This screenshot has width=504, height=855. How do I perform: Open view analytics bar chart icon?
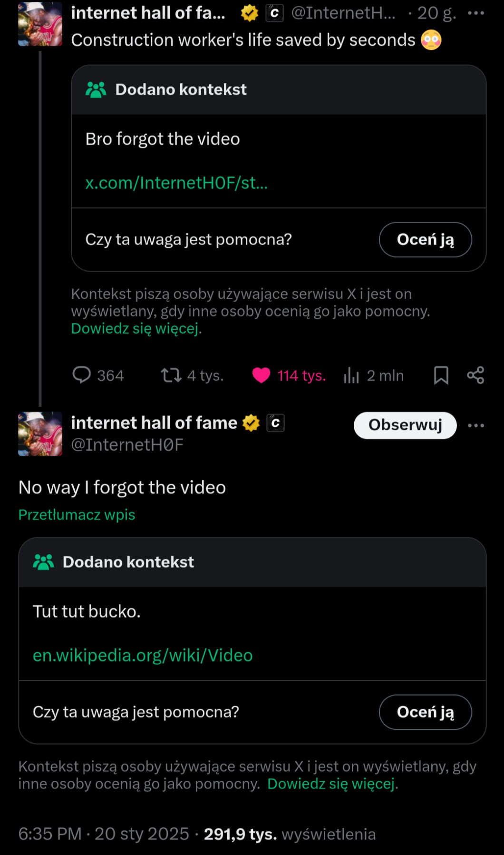coord(351,375)
